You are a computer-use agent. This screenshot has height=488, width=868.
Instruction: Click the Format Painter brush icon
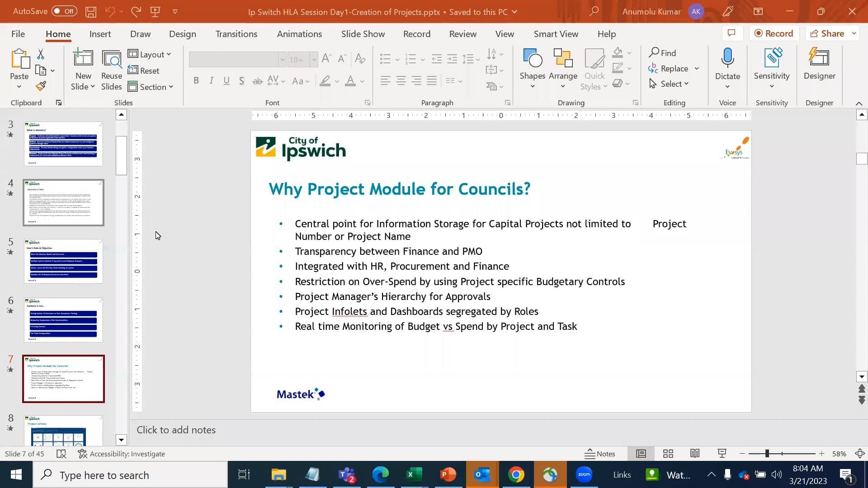(41, 86)
